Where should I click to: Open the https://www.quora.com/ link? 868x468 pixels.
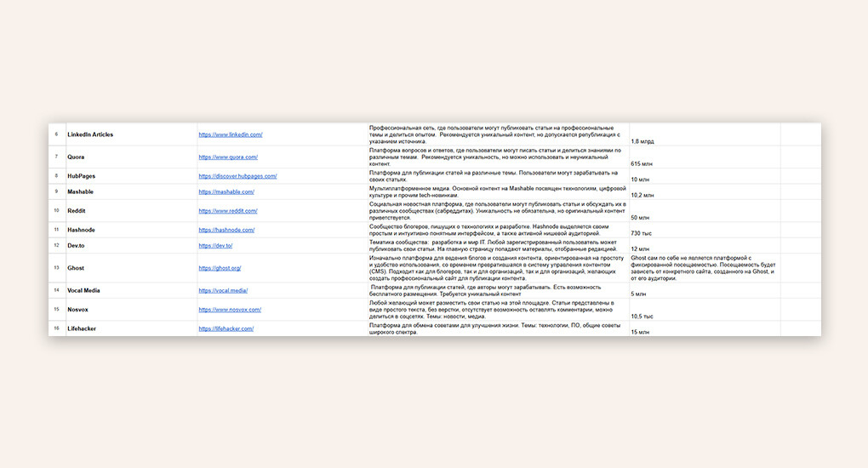(x=228, y=157)
